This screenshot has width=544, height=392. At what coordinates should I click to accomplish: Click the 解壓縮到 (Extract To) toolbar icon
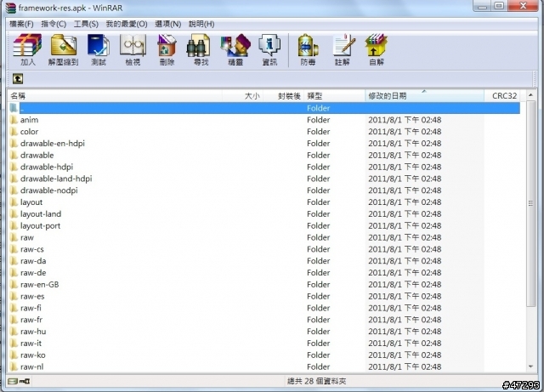[x=63, y=49]
